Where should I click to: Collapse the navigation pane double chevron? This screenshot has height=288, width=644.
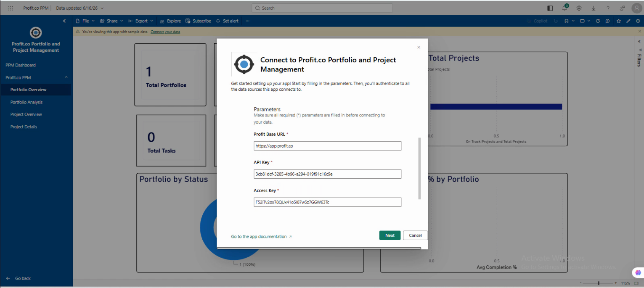[x=64, y=21]
